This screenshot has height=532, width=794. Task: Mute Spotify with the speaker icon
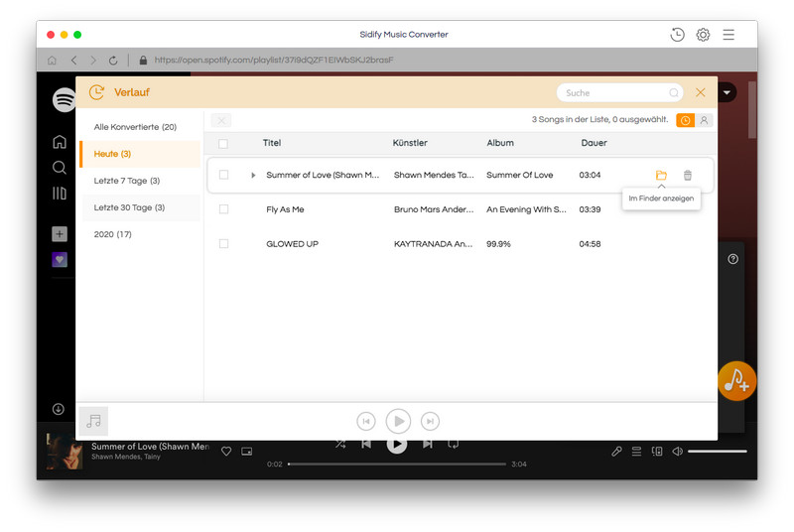click(x=677, y=451)
